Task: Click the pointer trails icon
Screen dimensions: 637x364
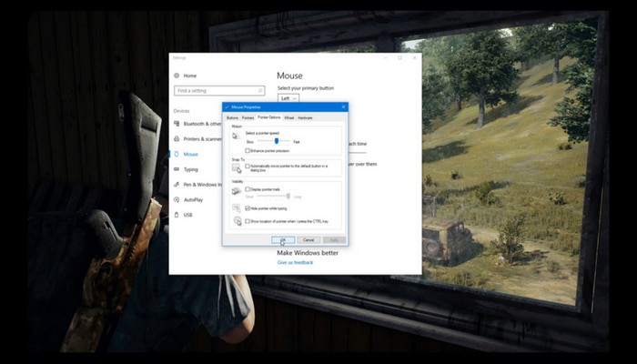Action: (x=237, y=191)
